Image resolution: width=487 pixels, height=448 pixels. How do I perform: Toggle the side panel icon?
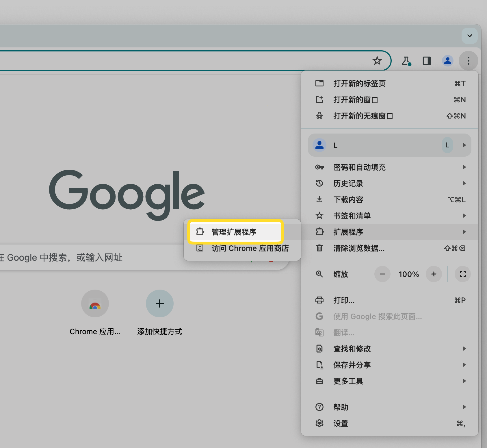click(427, 61)
